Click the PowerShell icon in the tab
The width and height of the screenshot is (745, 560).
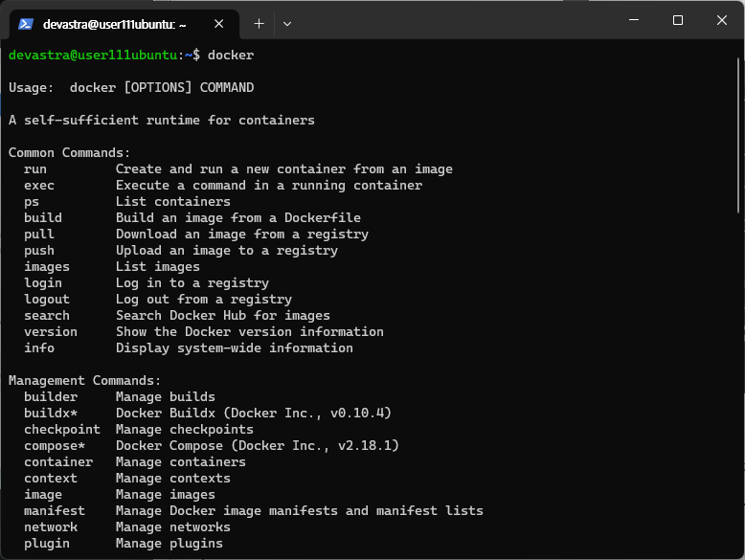click(x=26, y=24)
